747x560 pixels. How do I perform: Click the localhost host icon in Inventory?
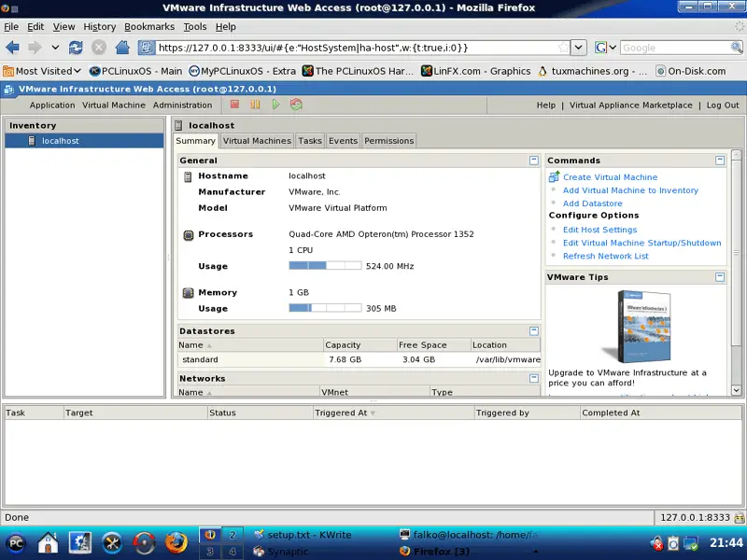tap(32, 141)
